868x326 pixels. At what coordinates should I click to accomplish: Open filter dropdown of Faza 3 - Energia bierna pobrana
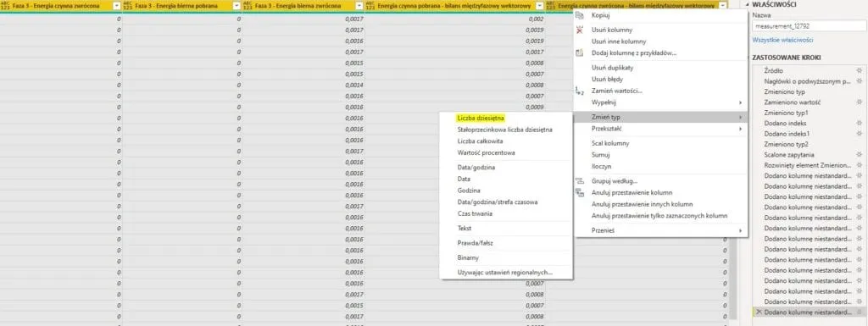pyautogui.click(x=236, y=6)
